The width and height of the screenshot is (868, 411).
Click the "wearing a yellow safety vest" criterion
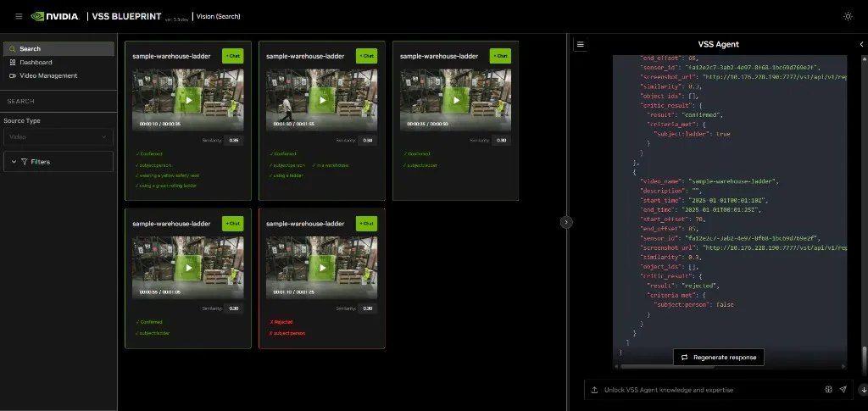[x=167, y=175]
